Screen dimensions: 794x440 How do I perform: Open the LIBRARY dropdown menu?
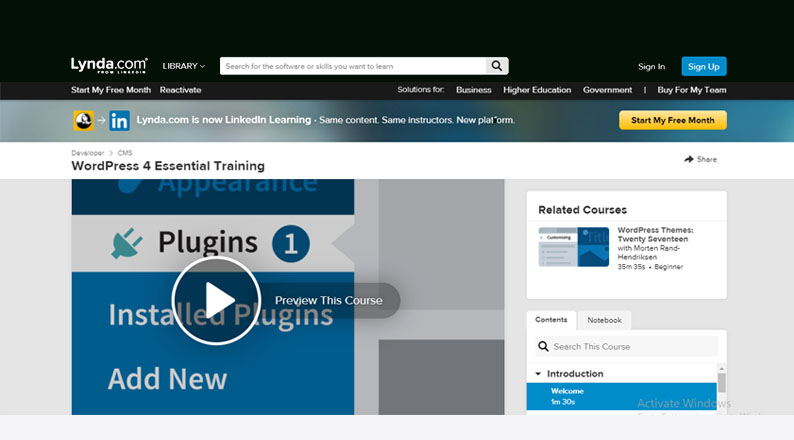[183, 66]
